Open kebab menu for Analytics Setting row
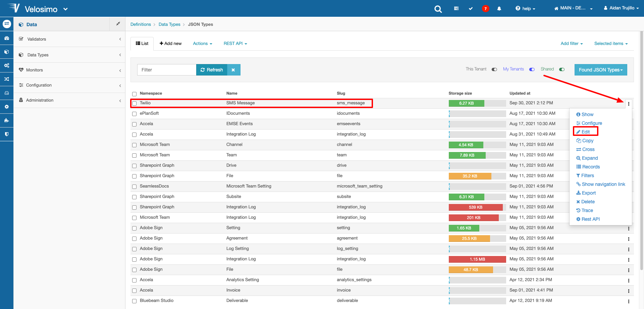The height and width of the screenshot is (309, 644). tap(629, 280)
